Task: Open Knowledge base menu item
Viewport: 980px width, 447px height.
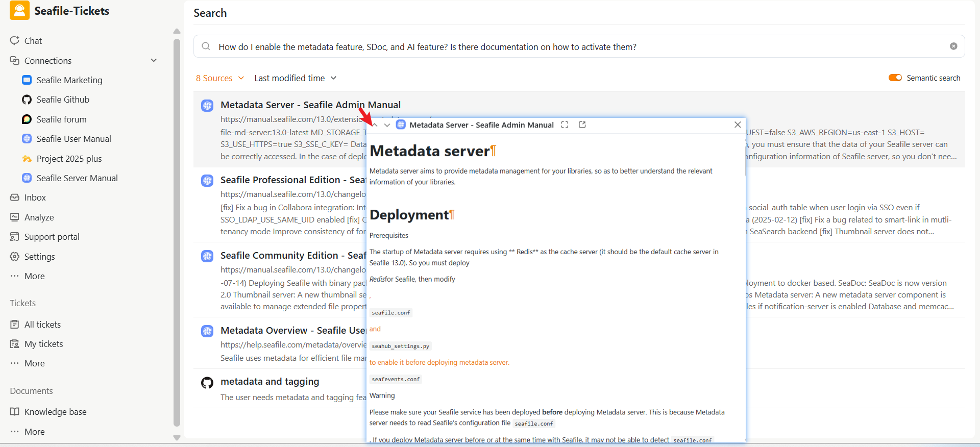Action: click(x=56, y=412)
